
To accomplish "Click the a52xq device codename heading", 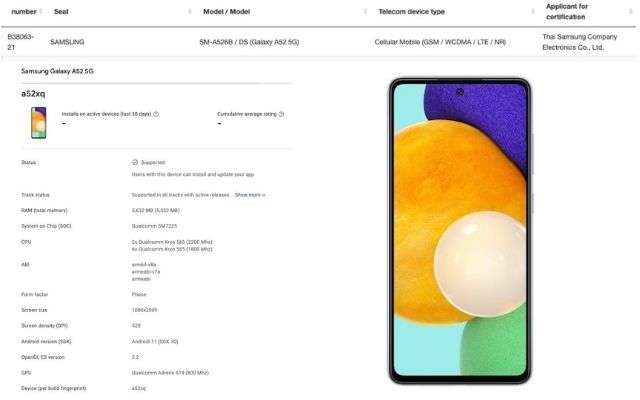I will [33, 94].
